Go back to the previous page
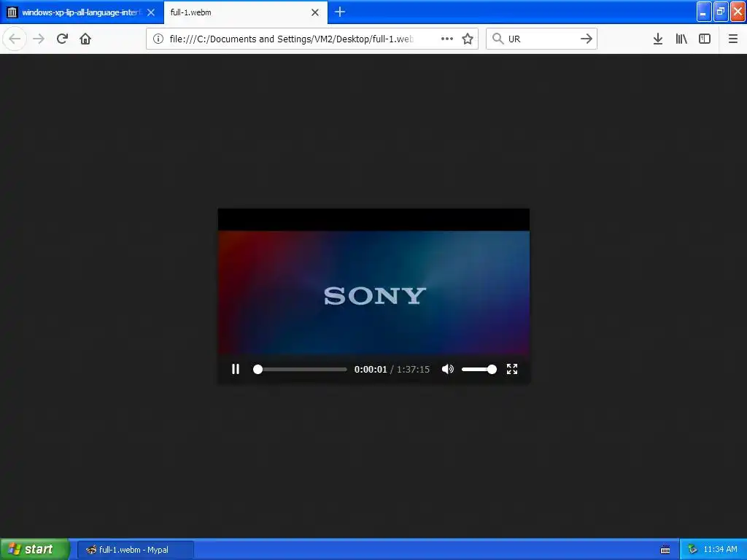The image size is (747, 560). tap(15, 39)
